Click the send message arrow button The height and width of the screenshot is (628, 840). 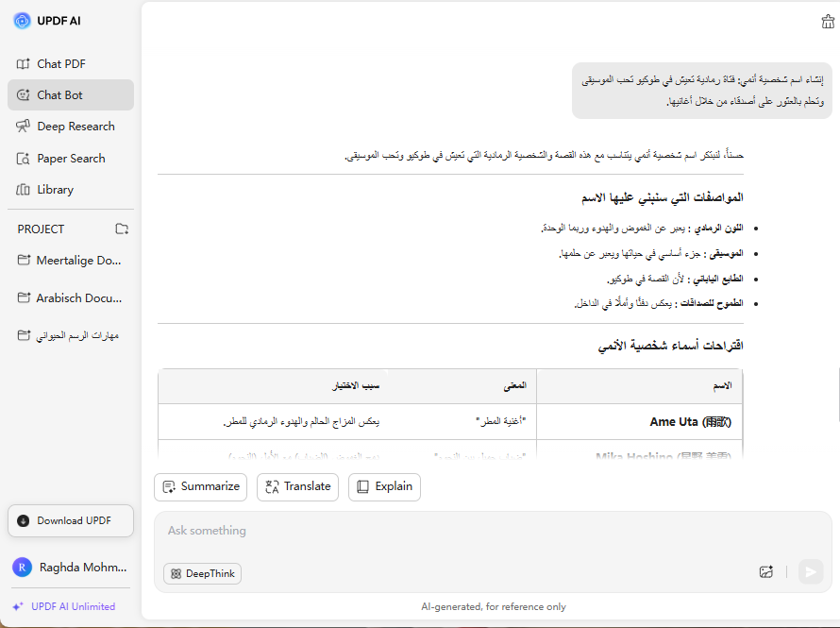[x=811, y=571]
